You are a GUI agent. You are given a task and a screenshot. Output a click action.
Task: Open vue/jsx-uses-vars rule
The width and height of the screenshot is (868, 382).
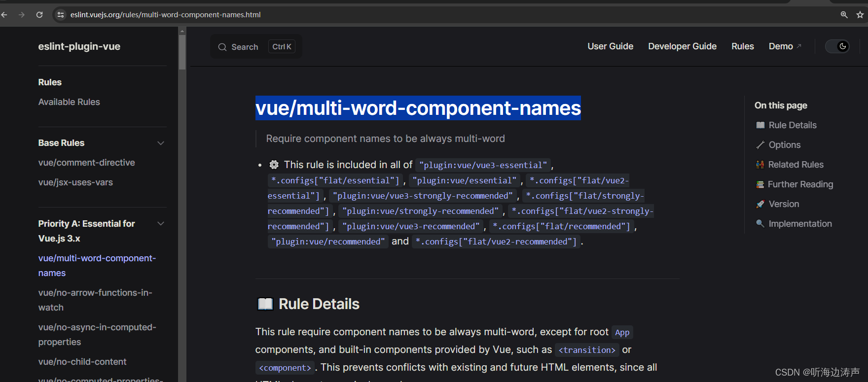(x=75, y=182)
